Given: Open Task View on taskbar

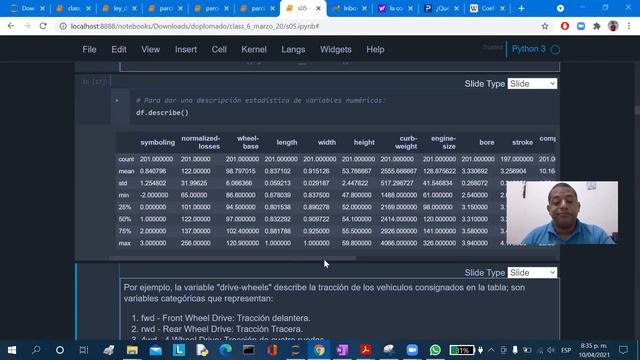Looking at the screenshot, I should coord(84,350).
